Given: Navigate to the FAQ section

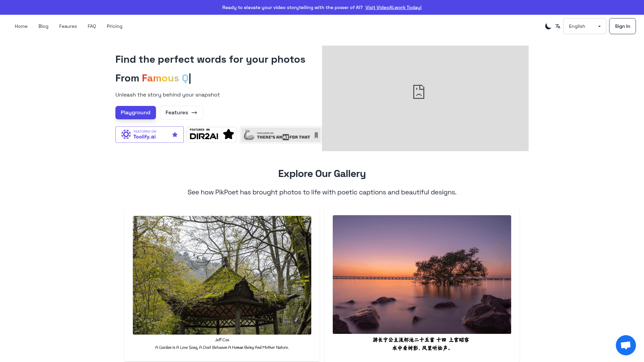Looking at the screenshot, I should (92, 26).
